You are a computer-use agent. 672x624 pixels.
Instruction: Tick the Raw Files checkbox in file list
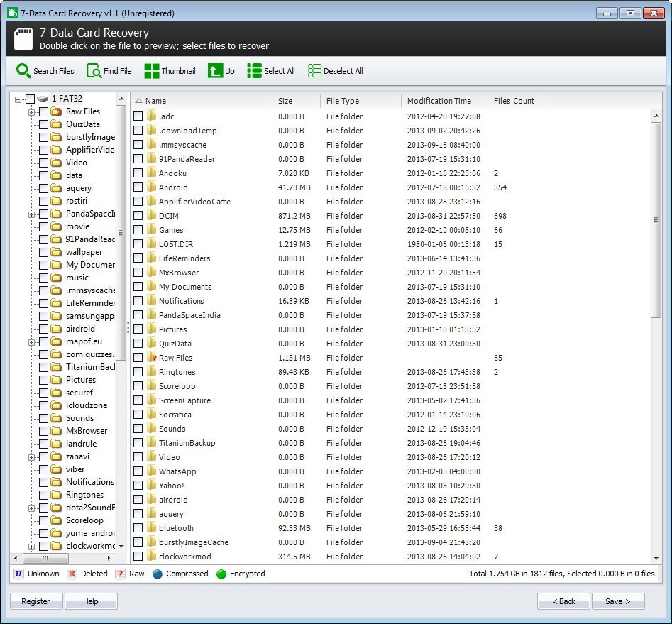(138, 358)
